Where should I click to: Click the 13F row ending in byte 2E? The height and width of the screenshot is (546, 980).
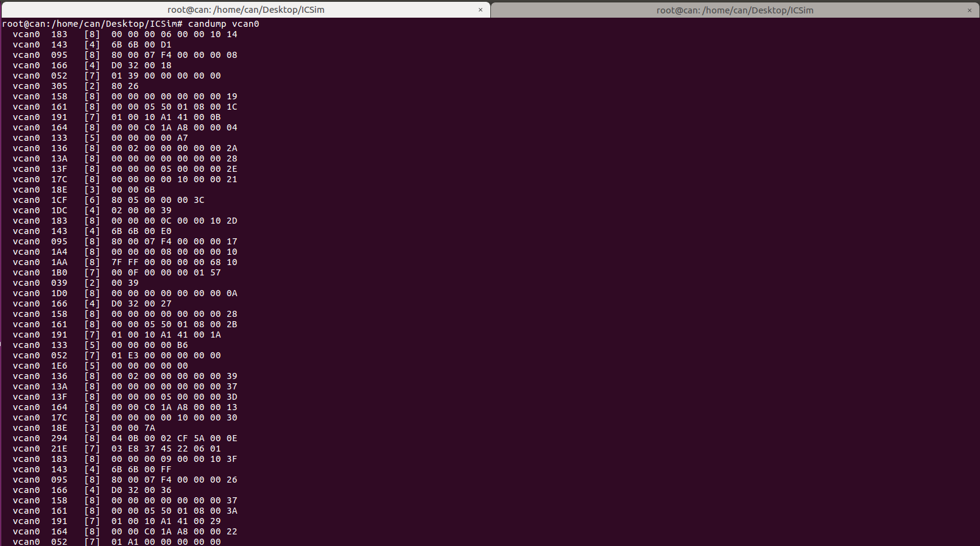[x=125, y=169]
